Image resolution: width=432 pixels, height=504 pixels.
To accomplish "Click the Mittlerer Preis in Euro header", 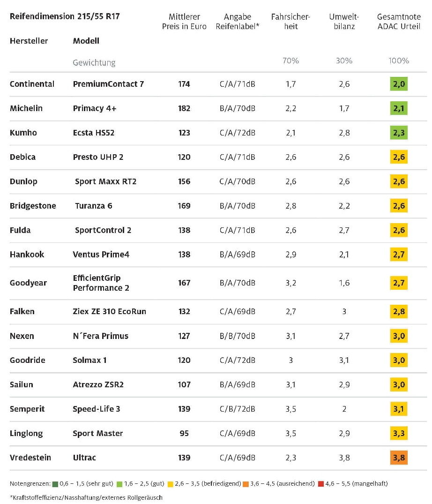I will 184,22.
